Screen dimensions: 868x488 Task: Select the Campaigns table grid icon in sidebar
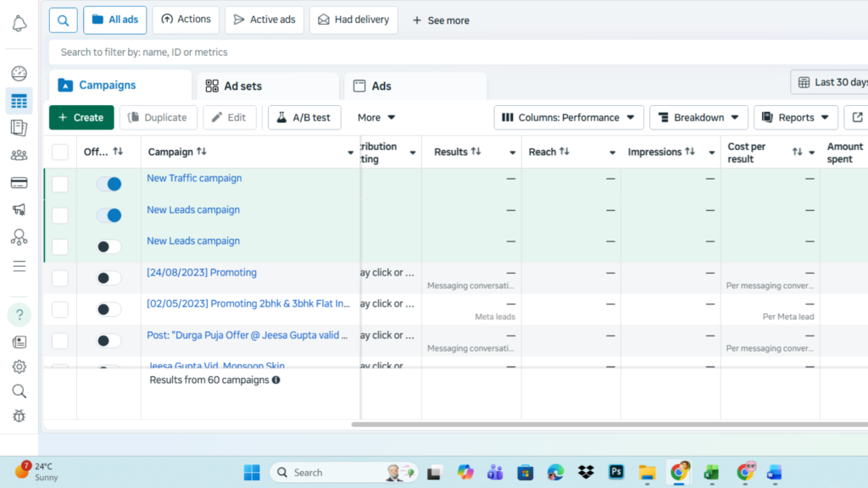19,101
